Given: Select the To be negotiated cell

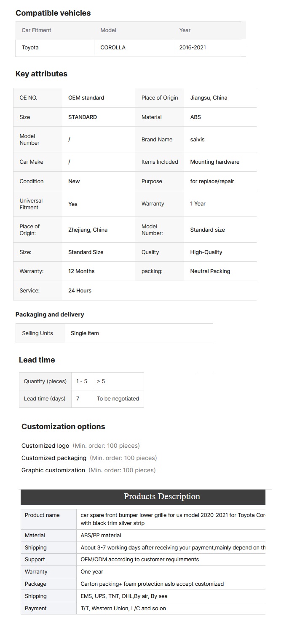Looking at the screenshot, I should (x=118, y=398).
